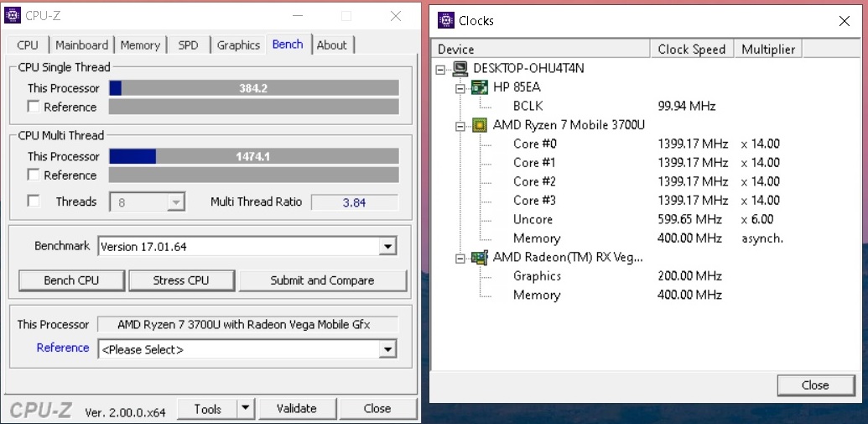Select the Core #0 row

[x=535, y=144]
